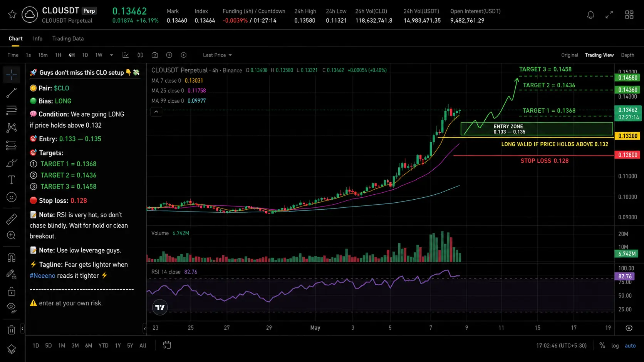Image resolution: width=644 pixels, height=362 pixels.
Task: Switch to the Chart tab
Action: tap(15, 38)
